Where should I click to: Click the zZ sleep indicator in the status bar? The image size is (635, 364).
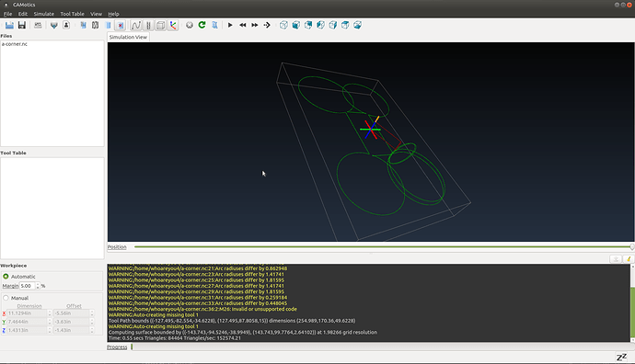(x=621, y=358)
